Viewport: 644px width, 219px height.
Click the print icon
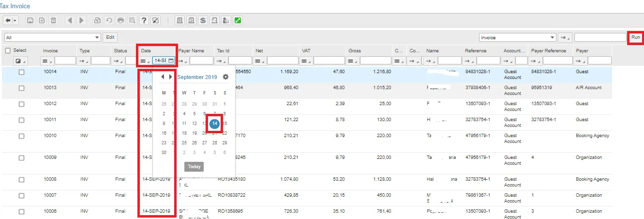[120, 20]
